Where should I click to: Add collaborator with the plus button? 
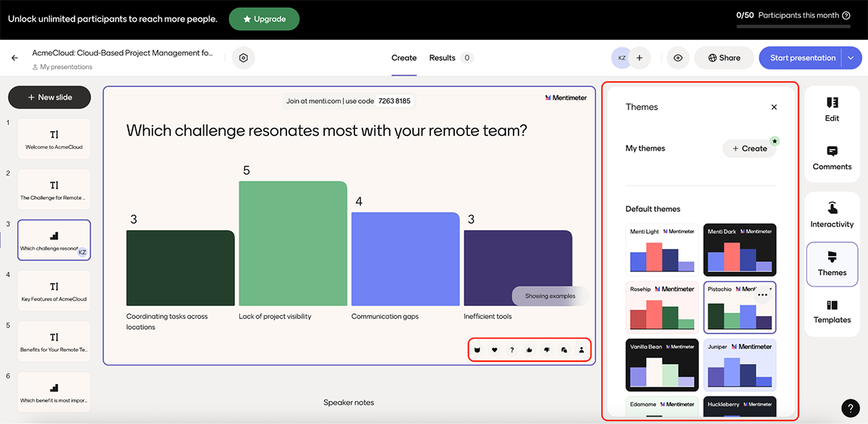639,58
